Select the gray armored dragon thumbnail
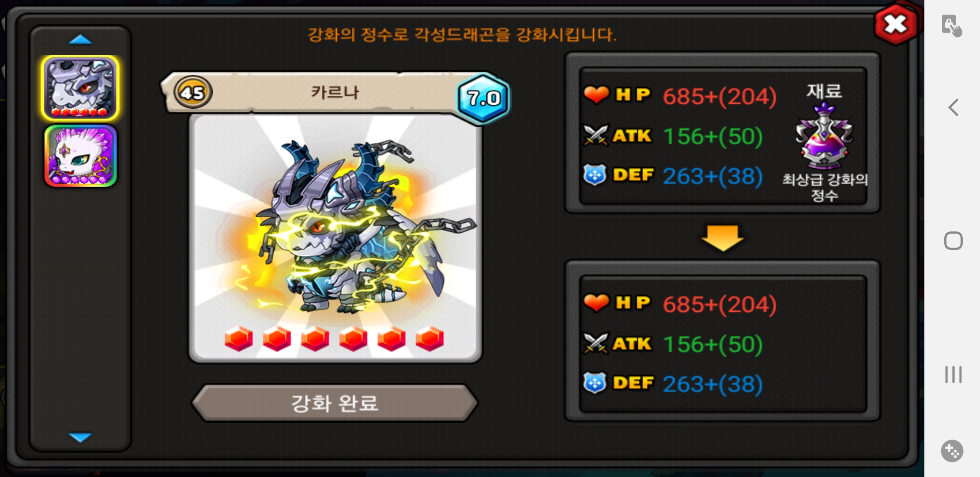 tap(80, 88)
